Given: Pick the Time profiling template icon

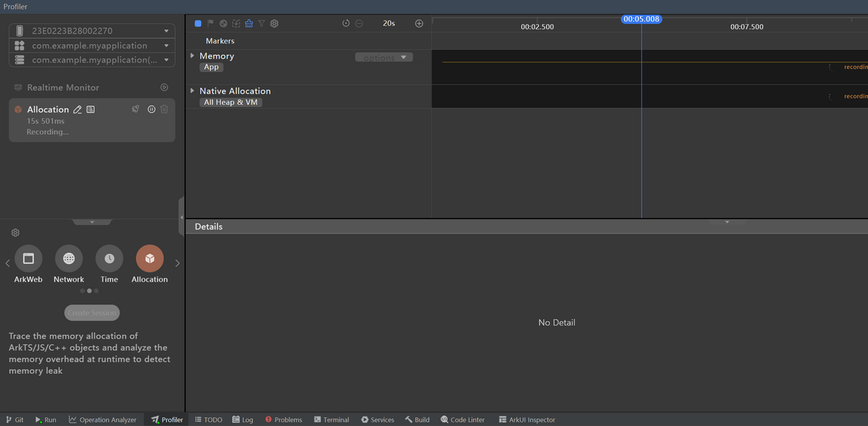Looking at the screenshot, I should tap(109, 258).
